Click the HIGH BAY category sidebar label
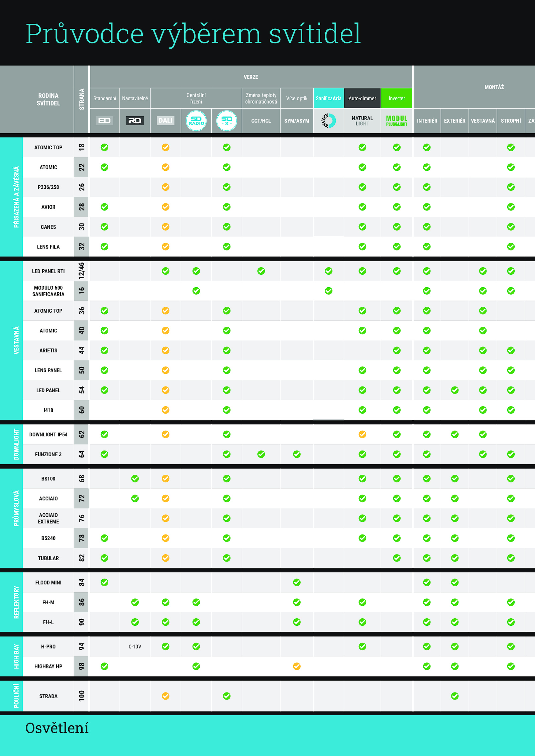The image size is (535, 756). click(x=16, y=656)
